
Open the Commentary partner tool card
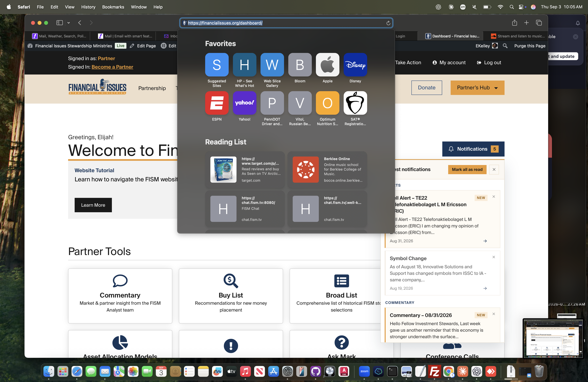(x=120, y=296)
